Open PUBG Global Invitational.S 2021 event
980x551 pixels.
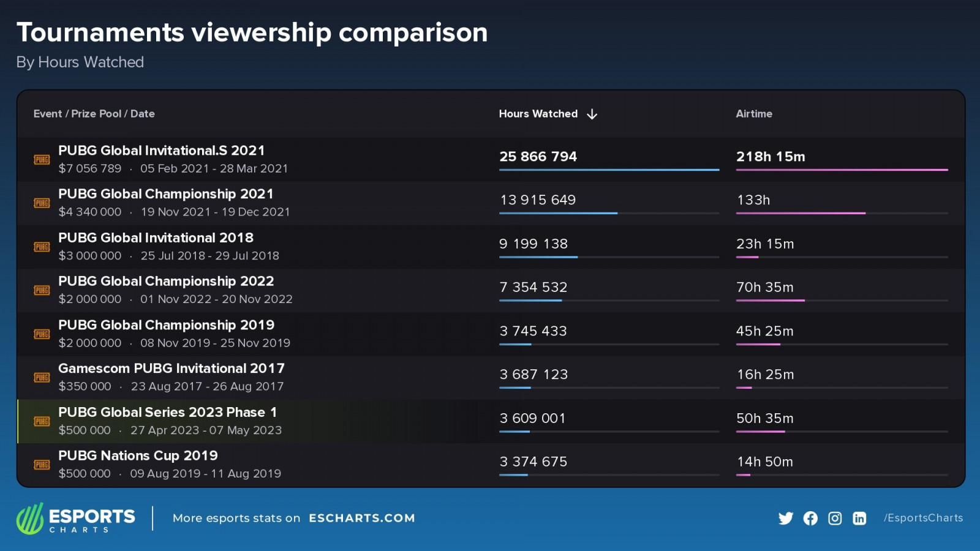[x=162, y=151]
